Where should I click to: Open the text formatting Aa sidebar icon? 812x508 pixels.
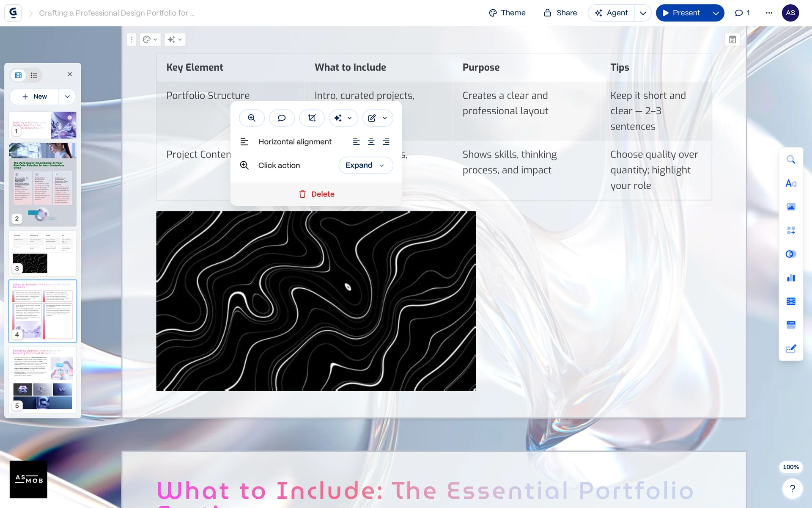point(790,183)
